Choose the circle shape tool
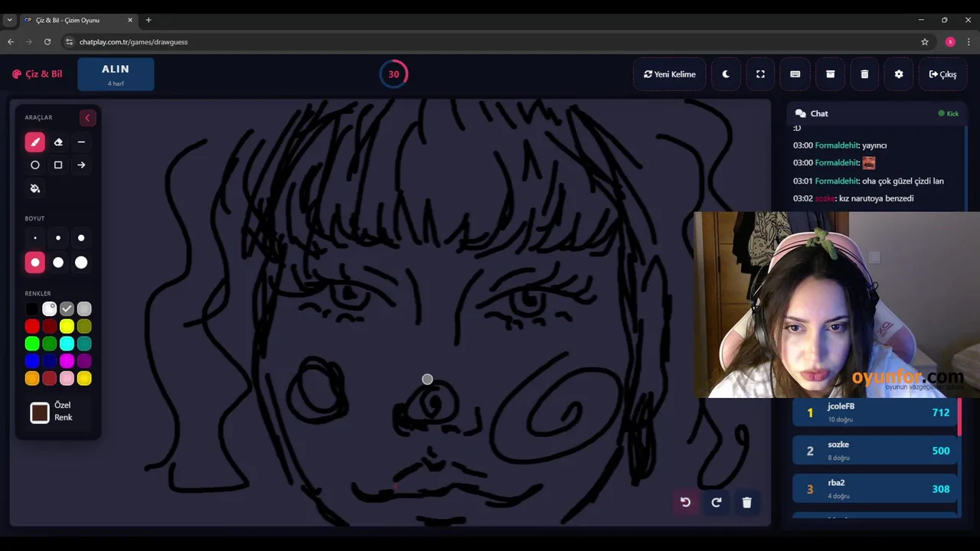This screenshot has height=551, width=980. pyautogui.click(x=35, y=165)
